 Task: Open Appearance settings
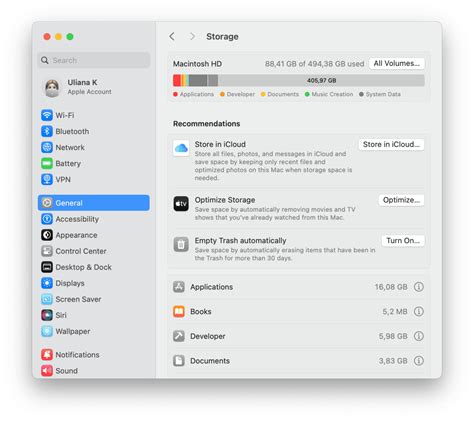coord(93,235)
